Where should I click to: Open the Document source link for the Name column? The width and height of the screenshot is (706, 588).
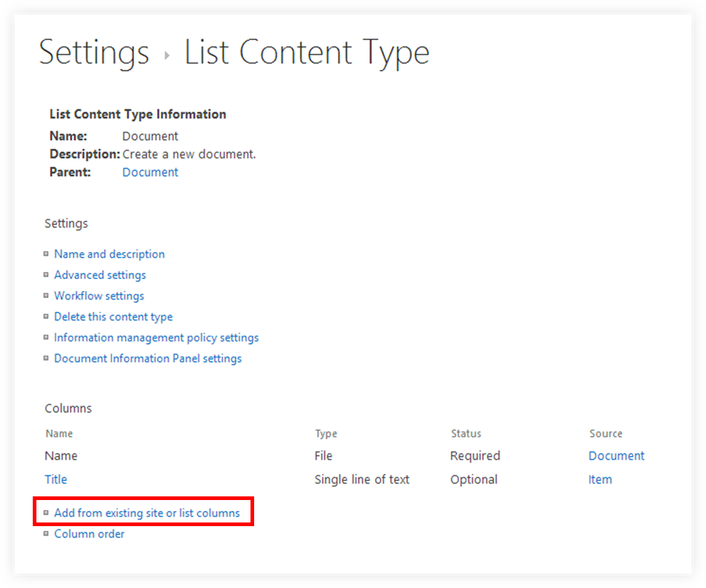pos(616,456)
